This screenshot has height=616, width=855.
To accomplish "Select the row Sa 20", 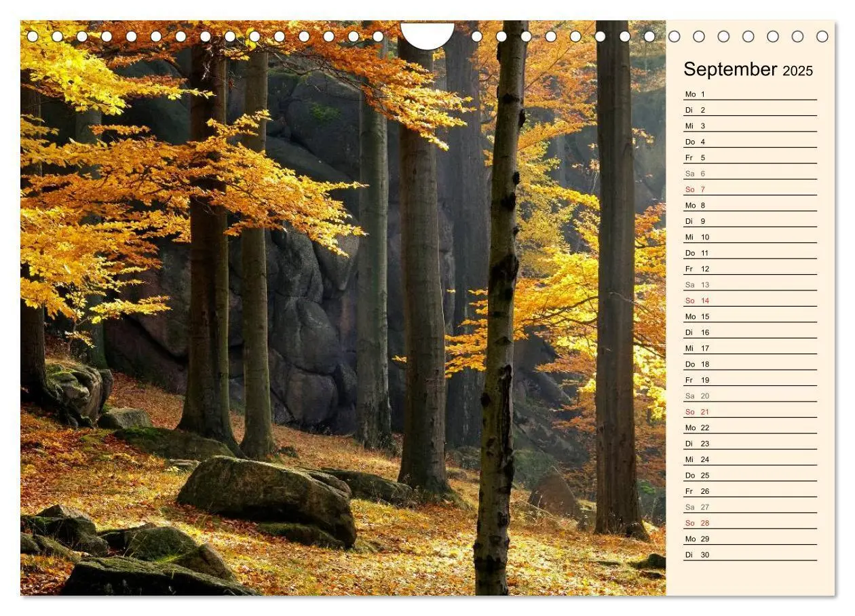I will click(x=750, y=396).
